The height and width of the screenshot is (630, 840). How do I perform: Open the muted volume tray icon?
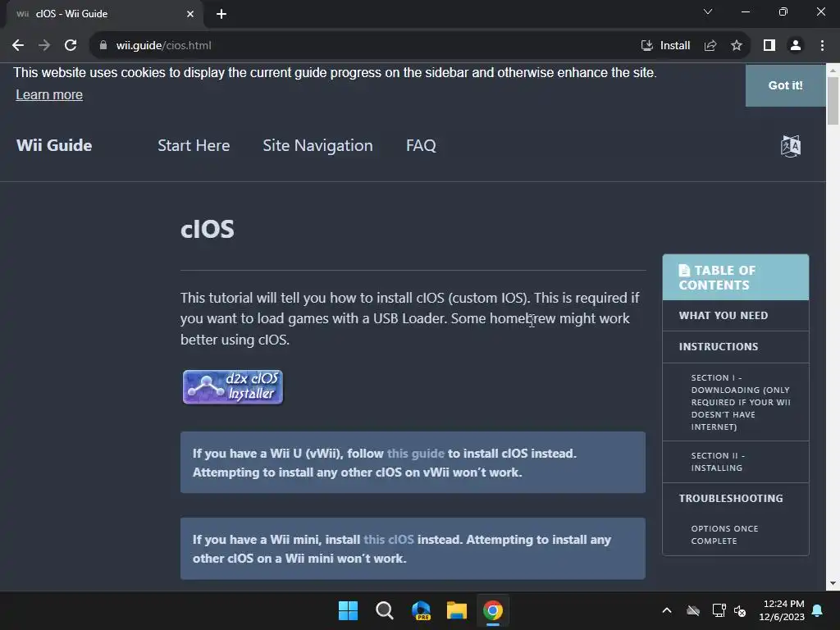point(740,610)
